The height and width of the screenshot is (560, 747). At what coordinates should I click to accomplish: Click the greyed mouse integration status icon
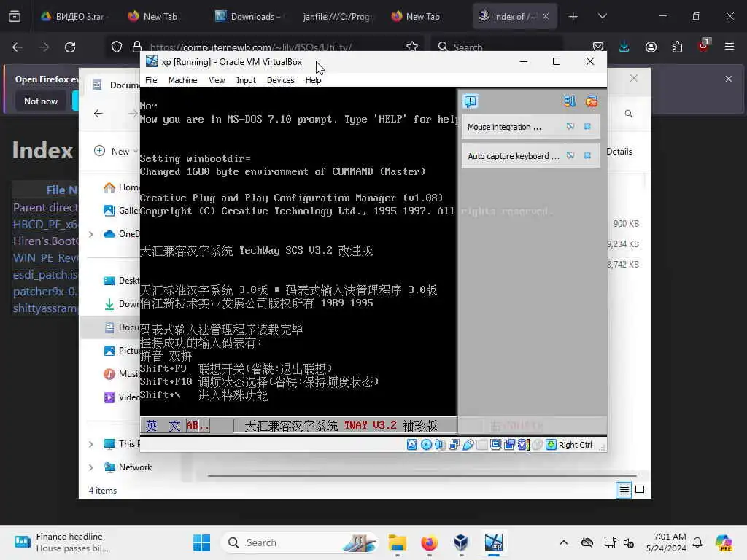tap(538, 445)
